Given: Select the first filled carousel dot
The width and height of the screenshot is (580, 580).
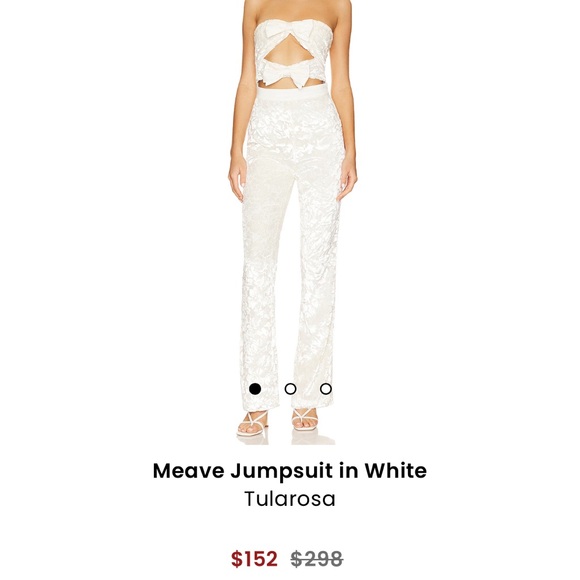Looking at the screenshot, I should pyautogui.click(x=255, y=389).
